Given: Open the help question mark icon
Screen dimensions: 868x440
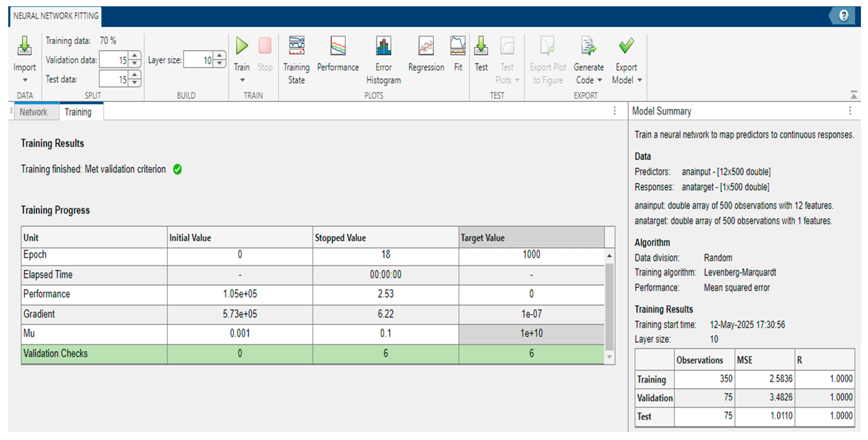Looking at the screenshot, I should click(x=843, y=16).
